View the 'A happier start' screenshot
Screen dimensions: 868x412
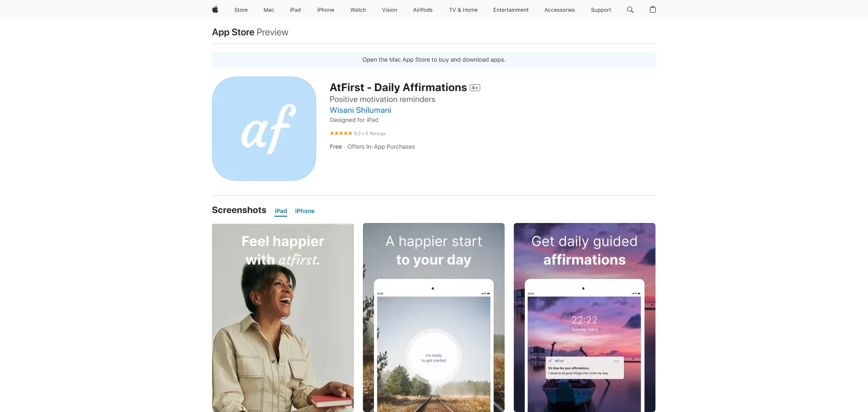pyautogui.click(x=434, y=317)
